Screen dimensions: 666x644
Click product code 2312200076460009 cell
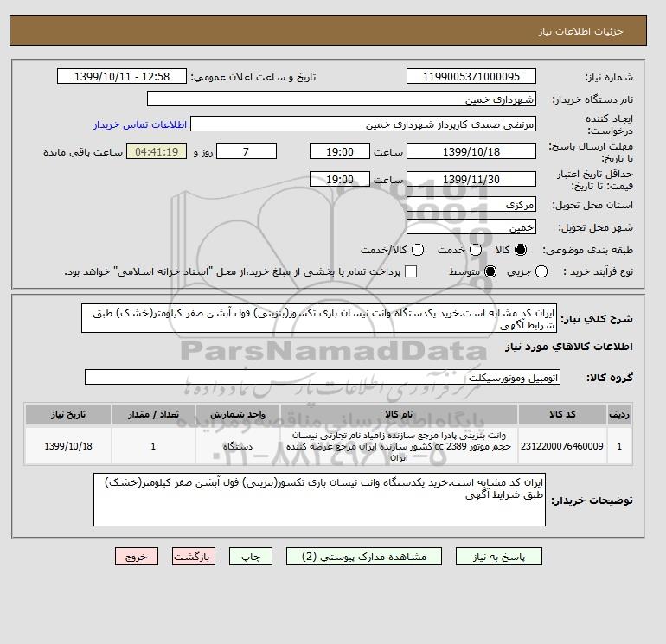(562, 446)
